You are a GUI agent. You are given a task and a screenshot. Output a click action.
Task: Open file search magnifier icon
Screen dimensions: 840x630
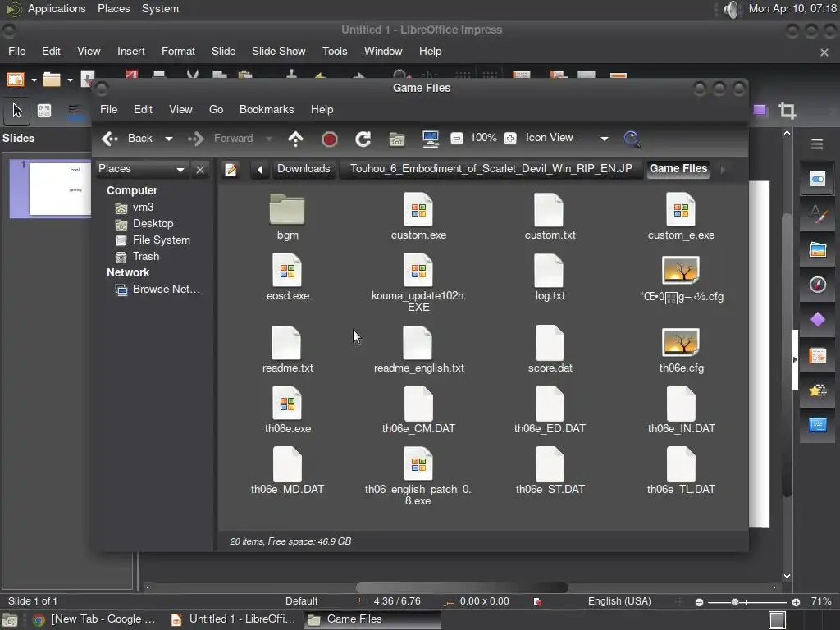point(632,139)
